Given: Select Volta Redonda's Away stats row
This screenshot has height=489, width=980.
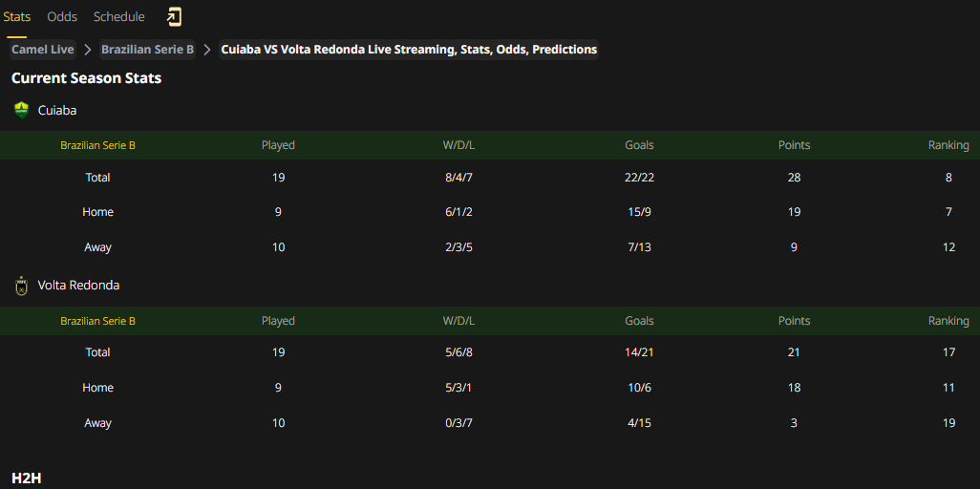Looking at the screenshot, I should tap(490, 423).
